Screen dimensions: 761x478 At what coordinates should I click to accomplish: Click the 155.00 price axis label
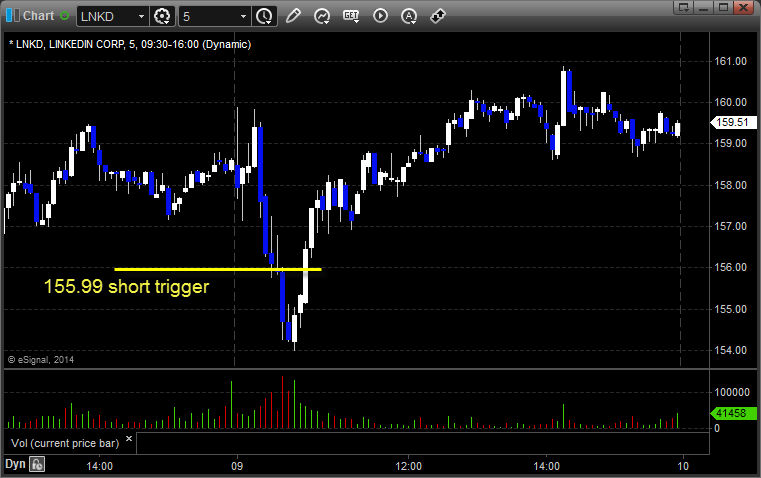coord(730,309)
